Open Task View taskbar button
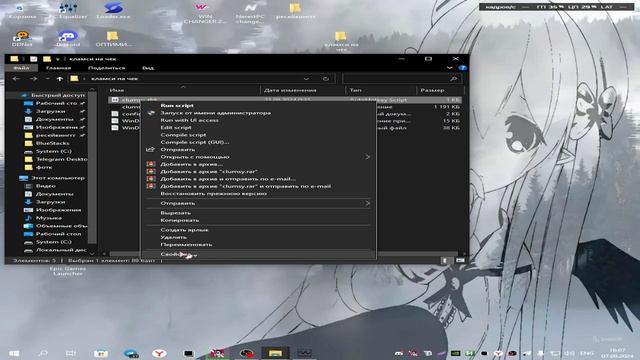This screenshot has height=360, width=640. pos(71,353)
